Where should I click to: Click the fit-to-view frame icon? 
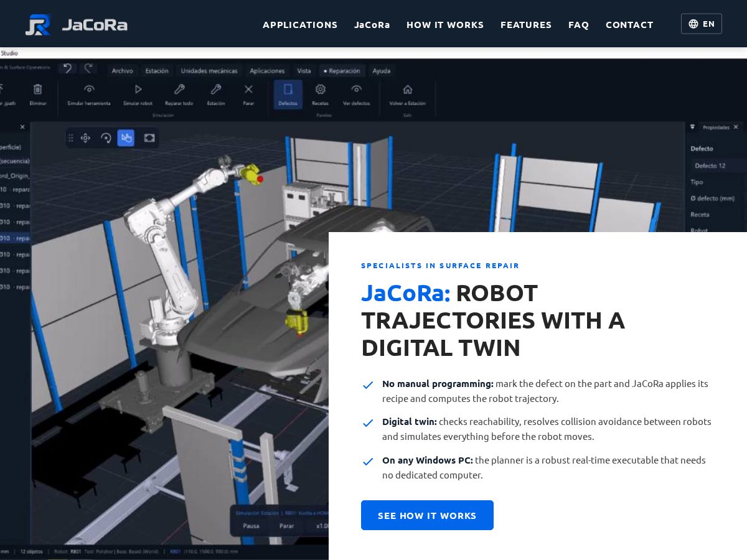[149, 138]
